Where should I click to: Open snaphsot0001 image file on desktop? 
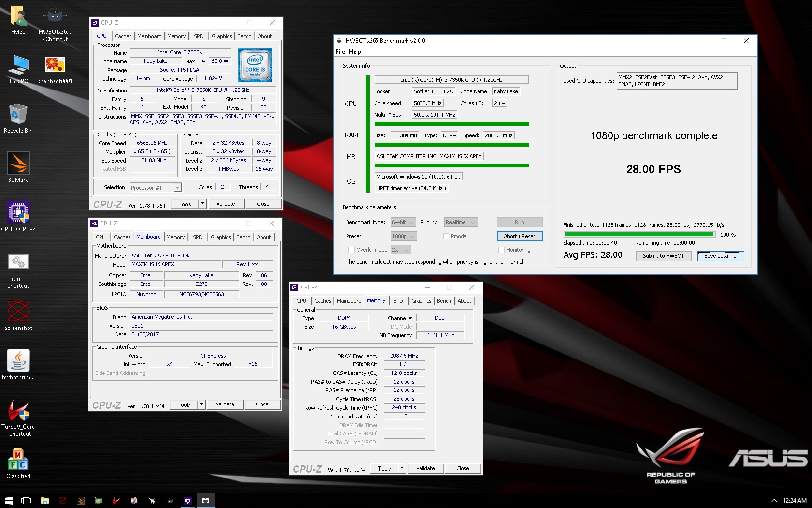[55, 69]
